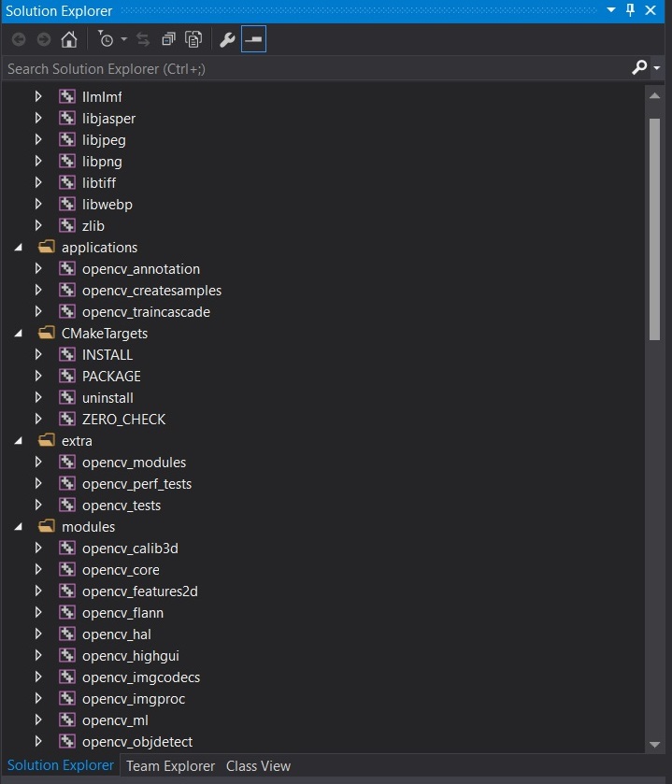Expand the IlmImf project node

[38, 96]
